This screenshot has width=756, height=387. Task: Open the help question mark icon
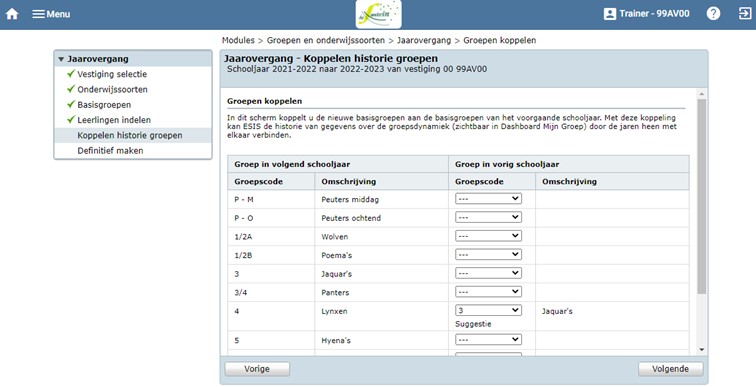pos(714,13)
